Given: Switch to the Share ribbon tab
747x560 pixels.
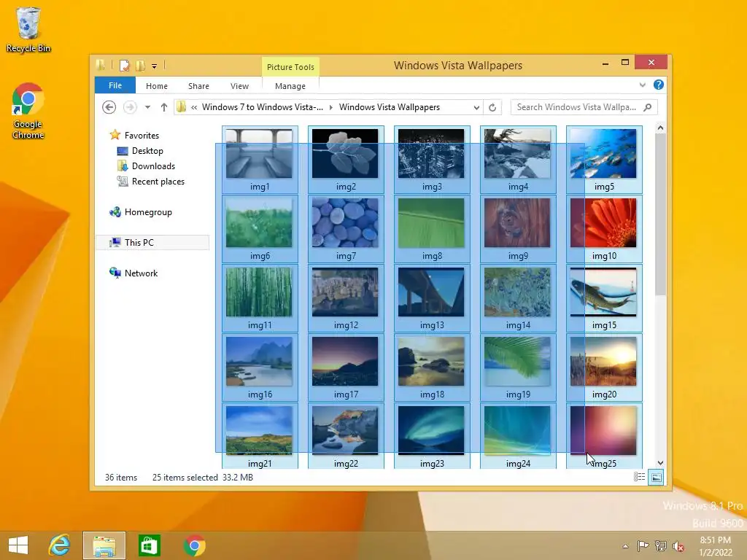Looking at the screenshot, I should (198, 86).
